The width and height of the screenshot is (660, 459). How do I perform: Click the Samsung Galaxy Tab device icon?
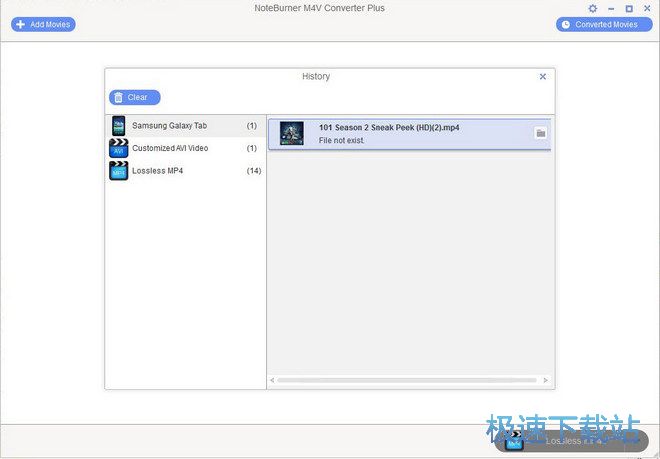click(x=118, y=126)
